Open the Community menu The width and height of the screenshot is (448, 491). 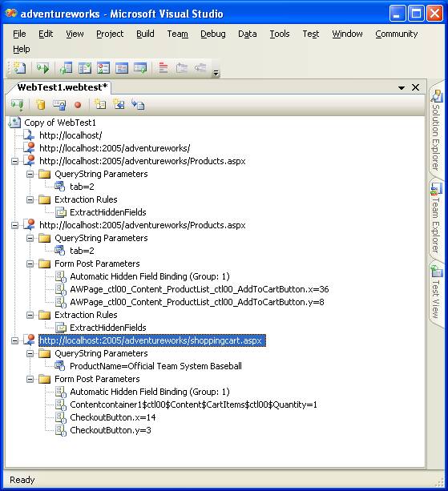pyautogui.click(x=396, y=34)
